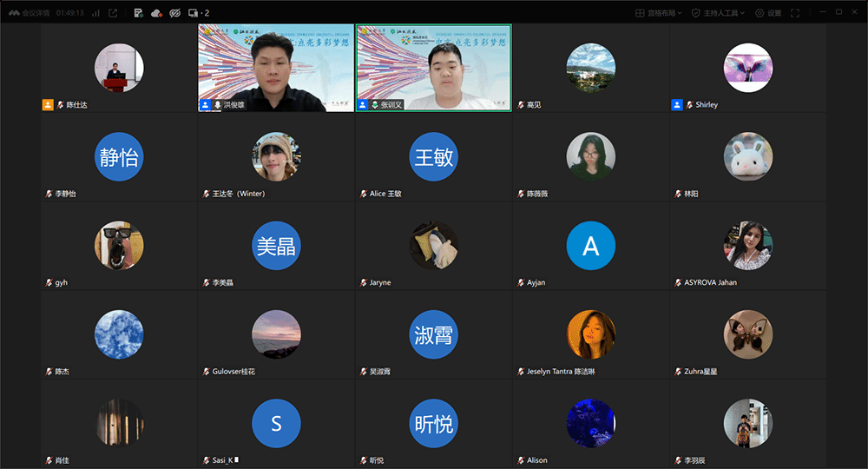The width and height of the screenshot is (868, 469).
Task: Click muted microphone icon beside 李静怡
Action: tap(49, 194)
